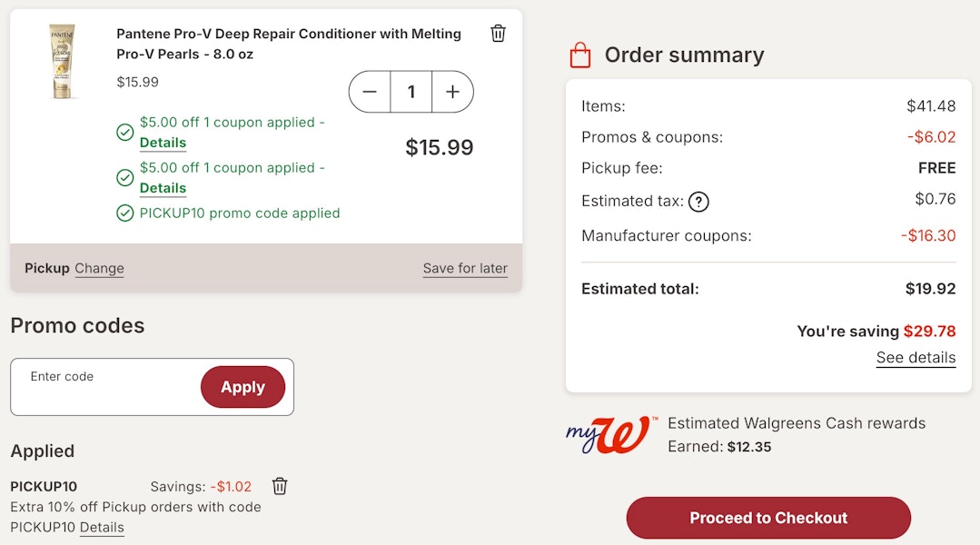Viewport: 980px width, 545px height.
Task: Save the conditioner for later
Action: pos(465,268)
